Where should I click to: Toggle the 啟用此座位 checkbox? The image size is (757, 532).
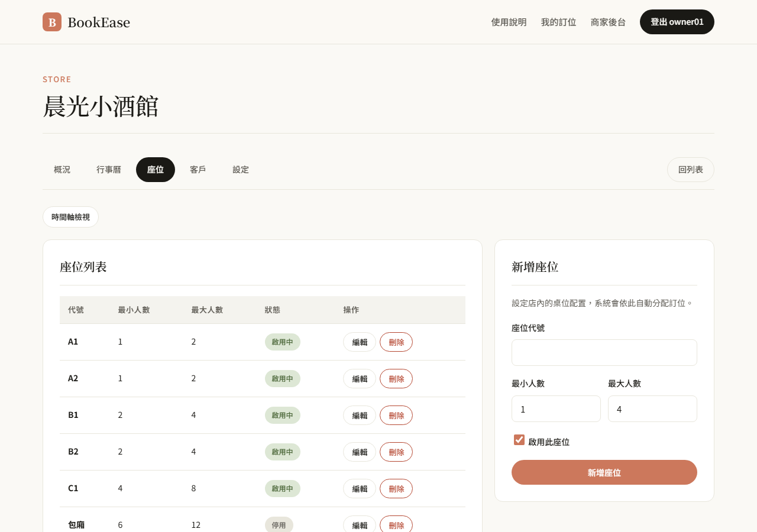click(519, 440)
